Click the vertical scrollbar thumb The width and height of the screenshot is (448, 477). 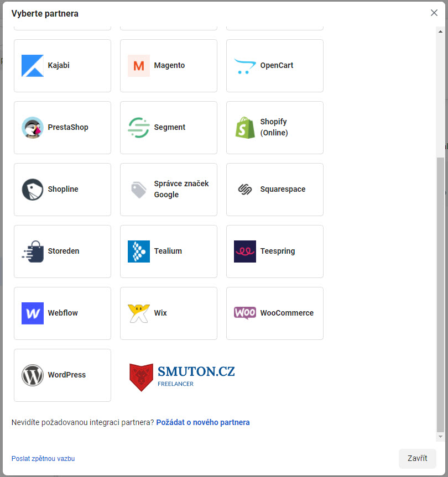[440, 295]
